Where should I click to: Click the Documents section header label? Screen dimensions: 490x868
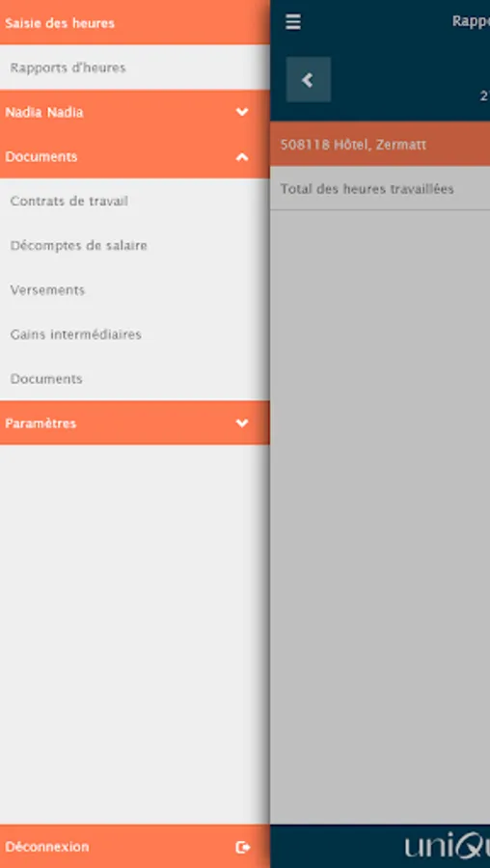tap(41, 156)
